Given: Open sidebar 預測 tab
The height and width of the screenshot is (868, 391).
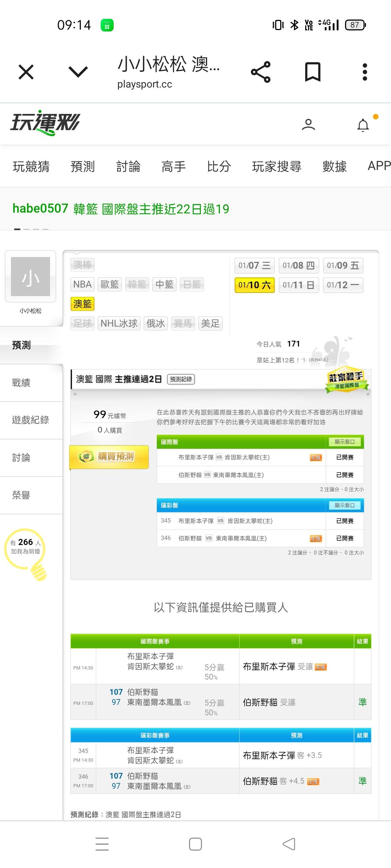Looking at the screenshot, I should pos(31,345).
